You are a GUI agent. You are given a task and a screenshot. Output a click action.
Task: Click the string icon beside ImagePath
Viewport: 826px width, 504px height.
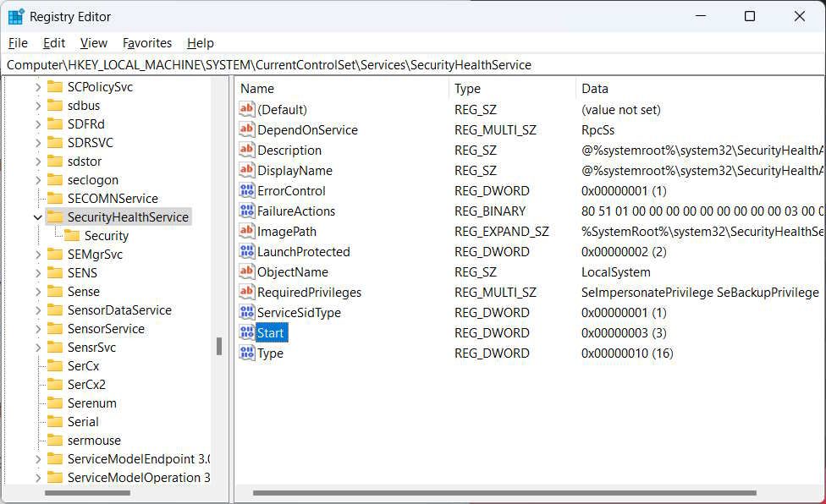(x=246, y=231)
